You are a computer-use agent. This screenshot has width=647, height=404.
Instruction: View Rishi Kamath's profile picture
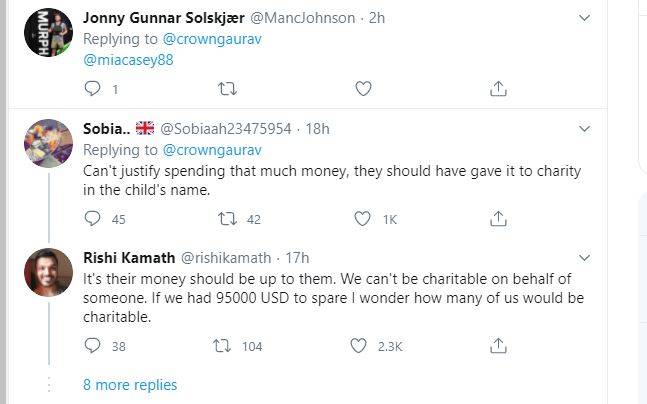48,273
